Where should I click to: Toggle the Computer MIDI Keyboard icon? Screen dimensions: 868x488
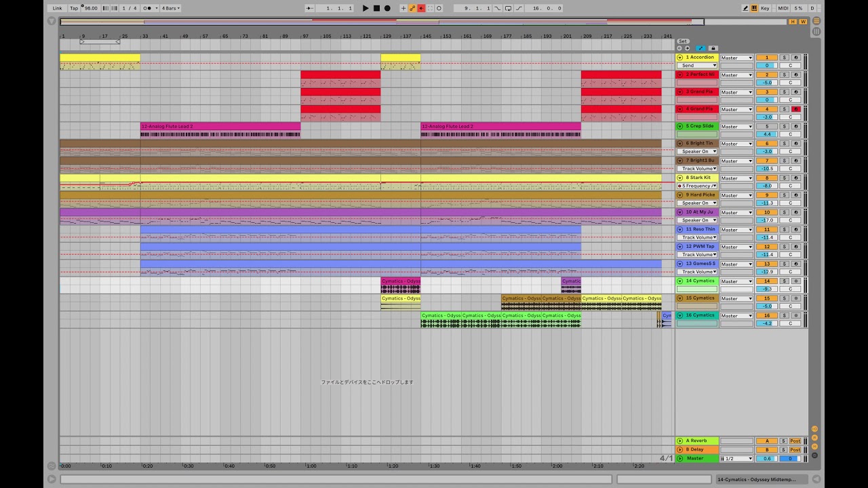click(x=754, y=8)
